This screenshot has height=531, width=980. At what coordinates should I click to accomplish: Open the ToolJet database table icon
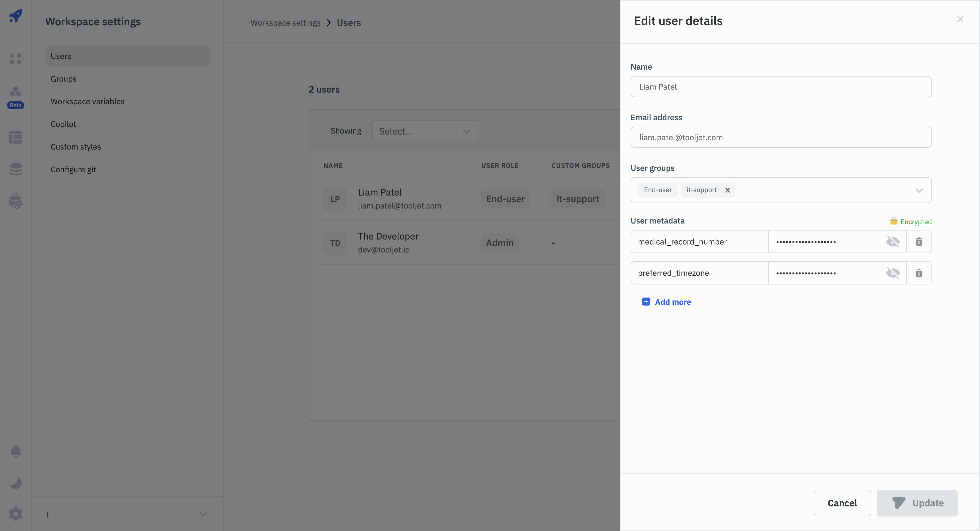click(x=16, y=137)
